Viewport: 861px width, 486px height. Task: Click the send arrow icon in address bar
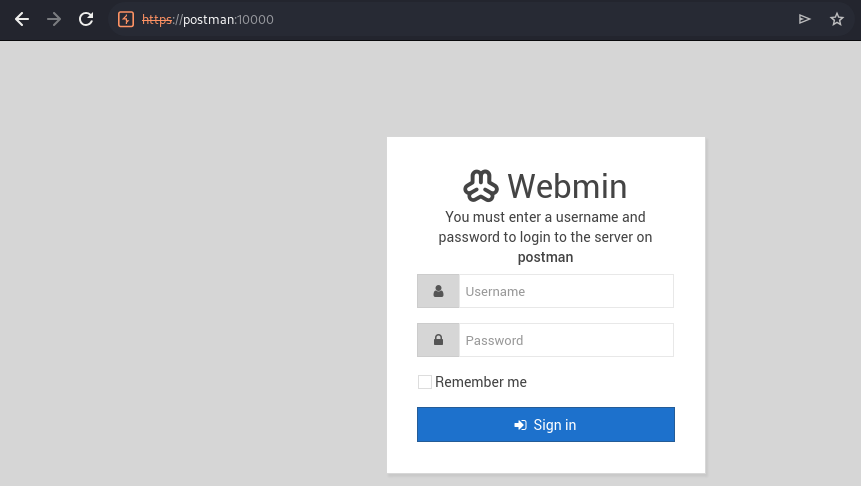(804, 19)
